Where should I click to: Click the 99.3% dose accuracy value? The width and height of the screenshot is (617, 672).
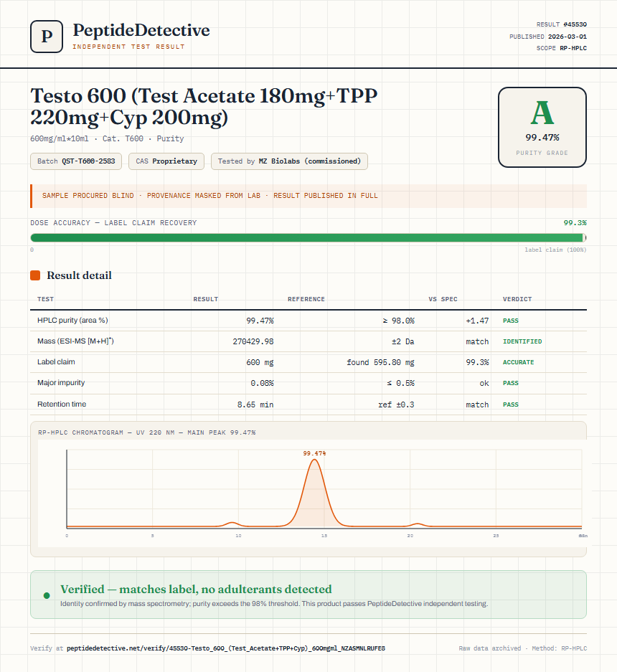click(x=575, y=223)
